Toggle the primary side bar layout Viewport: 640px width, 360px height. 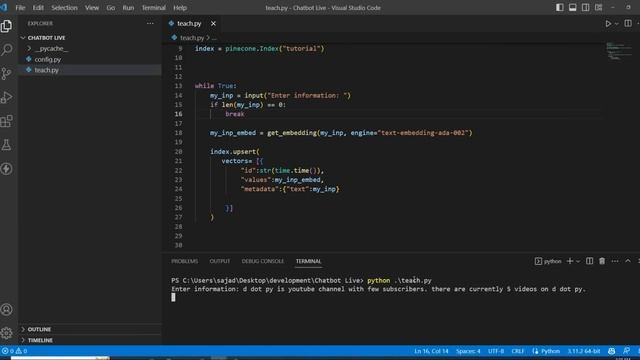click(560, 8)
